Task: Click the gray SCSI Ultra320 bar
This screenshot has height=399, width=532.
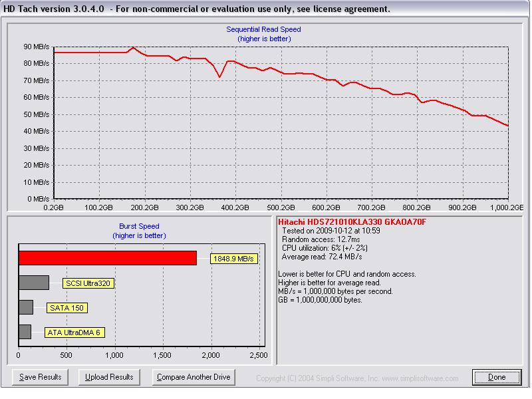Action: (34, 283)
